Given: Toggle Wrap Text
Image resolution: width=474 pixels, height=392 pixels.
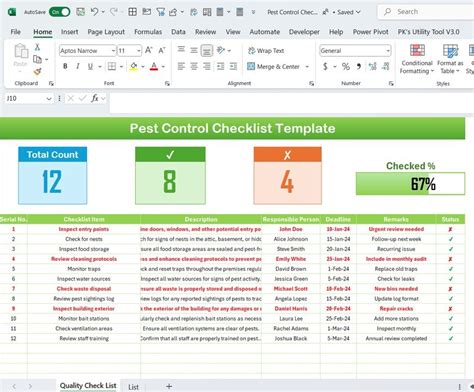Looking at the screenshot, I should [266, 51].
